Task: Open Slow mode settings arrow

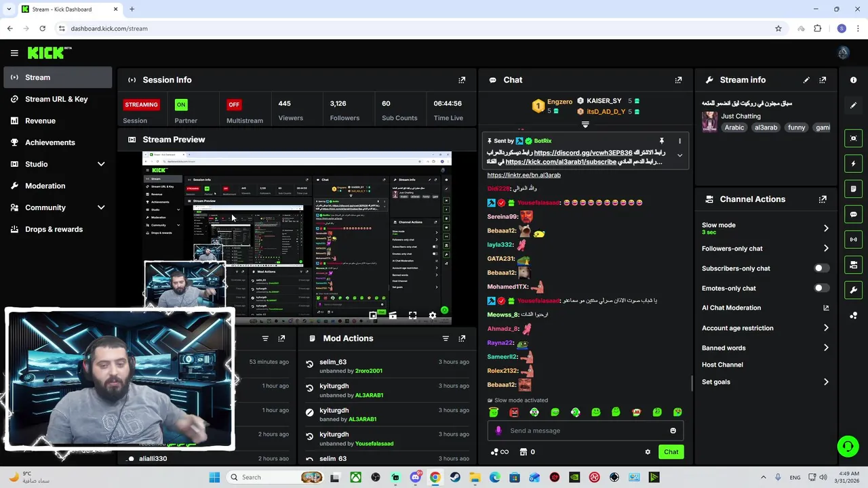Action: (x=826, y=228)
